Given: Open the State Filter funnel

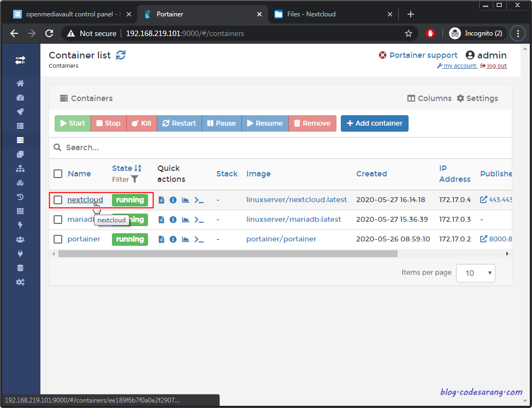Looking at the screenshot, I should click(135, 179).
